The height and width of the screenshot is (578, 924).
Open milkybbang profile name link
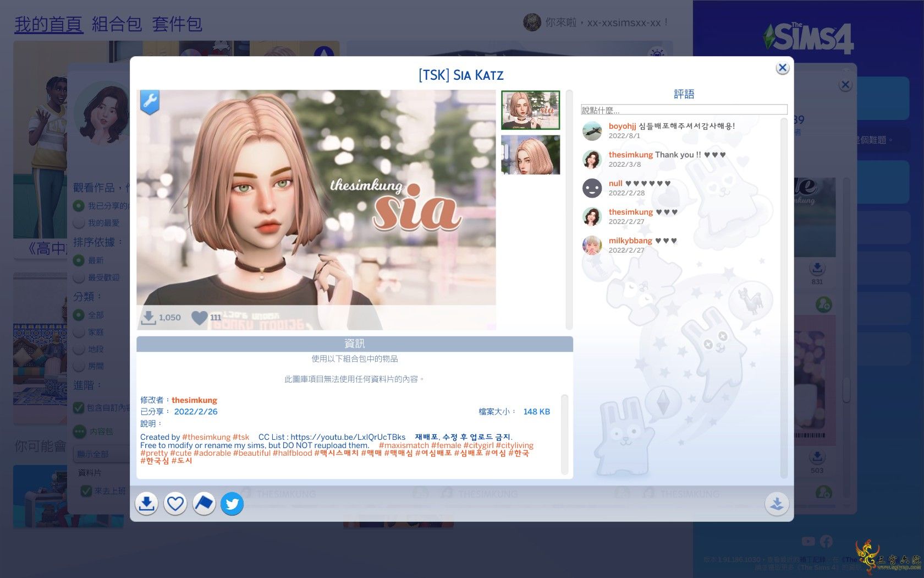630,241
